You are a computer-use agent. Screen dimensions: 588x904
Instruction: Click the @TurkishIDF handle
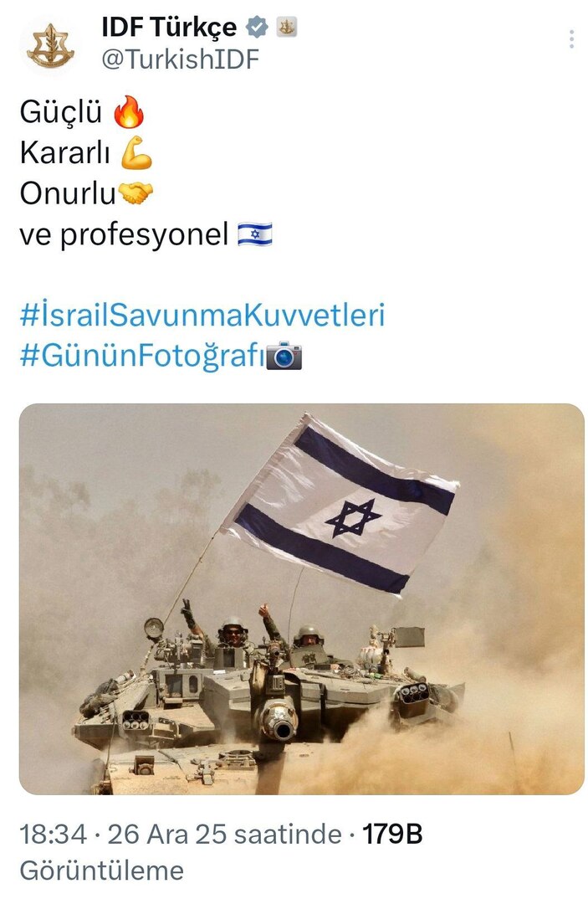(181, 59)
